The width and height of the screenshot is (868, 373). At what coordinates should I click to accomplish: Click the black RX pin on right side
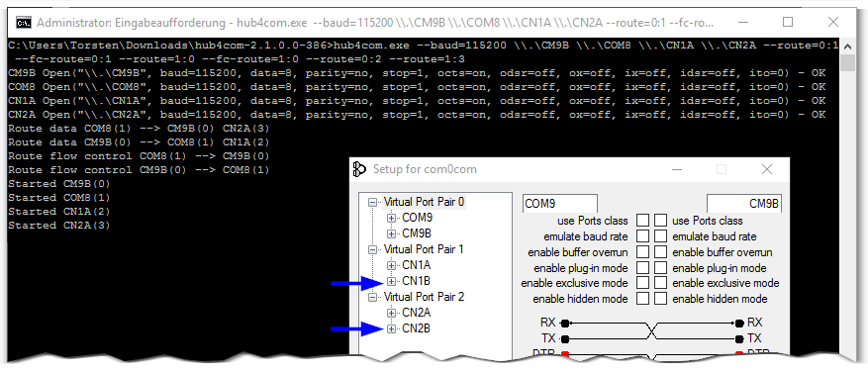(x=739, y=323)
